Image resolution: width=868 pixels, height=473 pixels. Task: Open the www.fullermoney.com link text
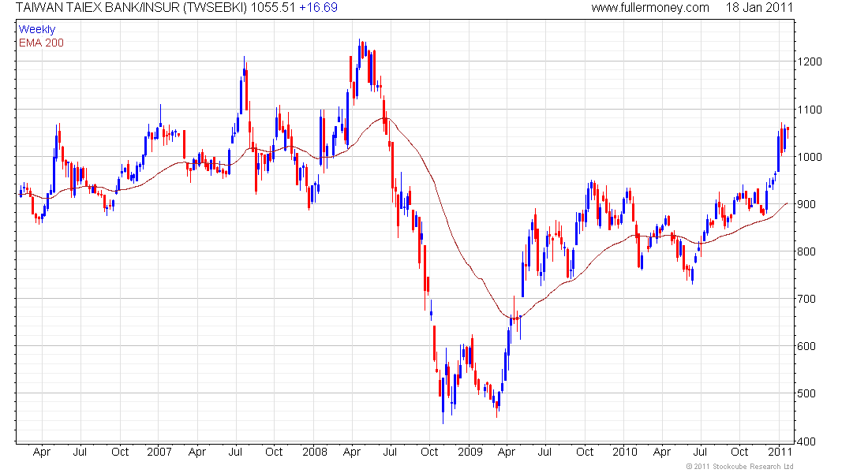click(x=650, y=8)
